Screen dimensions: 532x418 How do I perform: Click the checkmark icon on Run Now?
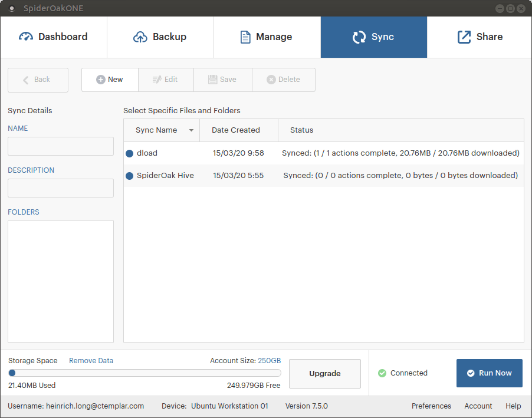(471, 373)
